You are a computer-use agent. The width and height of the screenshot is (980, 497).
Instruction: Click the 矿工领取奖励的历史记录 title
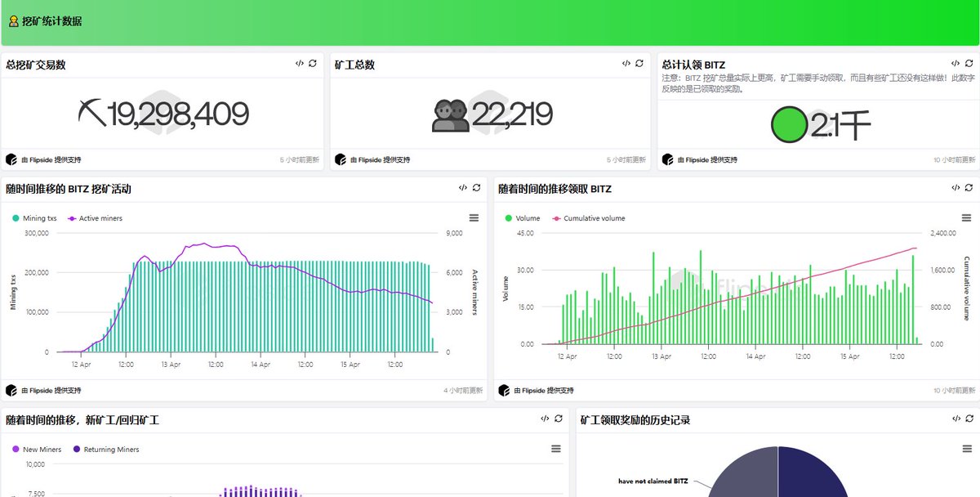tap(635, 419)
